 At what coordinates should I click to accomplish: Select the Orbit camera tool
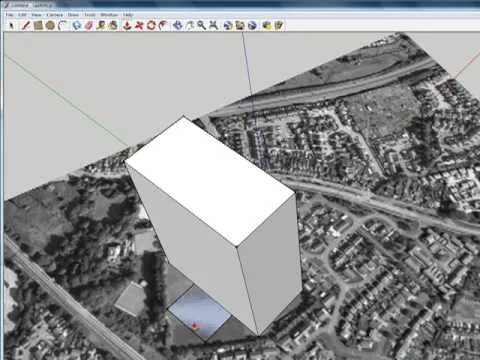point(178,25)
